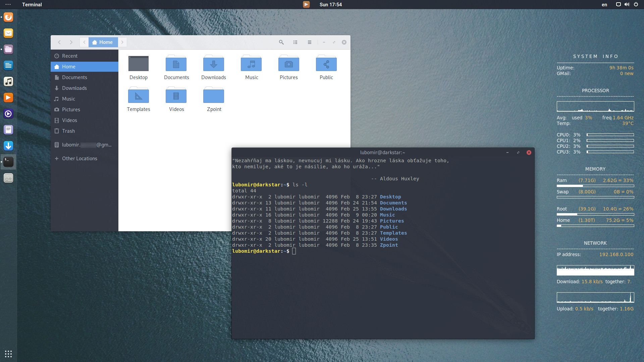Open the mail app in dock

pyautogui.click(x=8, y=33)
